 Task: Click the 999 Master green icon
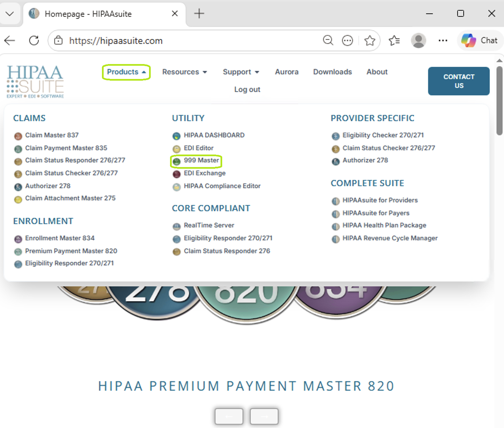176,162
